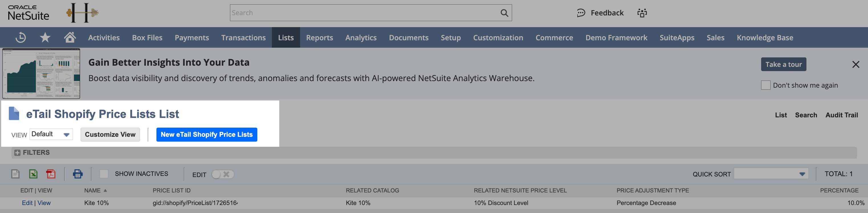The image size is (868, 213).
Task: Check the Don't show me again box
Action: [766, 85]
